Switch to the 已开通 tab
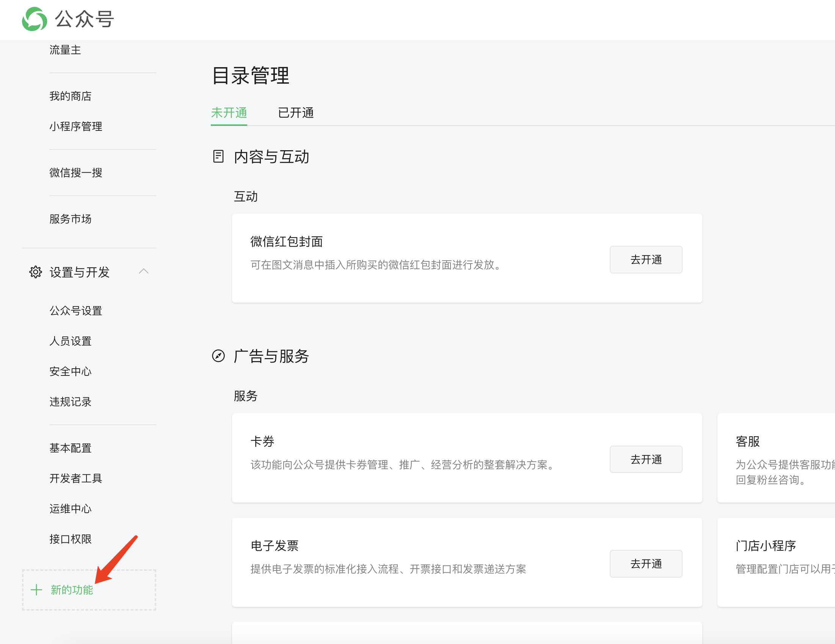The image size is (835, 644). point(295,113)
